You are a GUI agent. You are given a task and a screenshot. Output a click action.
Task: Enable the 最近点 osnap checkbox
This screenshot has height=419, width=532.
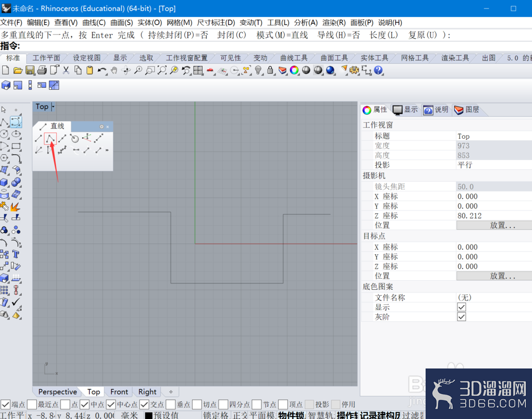point(31,404)
